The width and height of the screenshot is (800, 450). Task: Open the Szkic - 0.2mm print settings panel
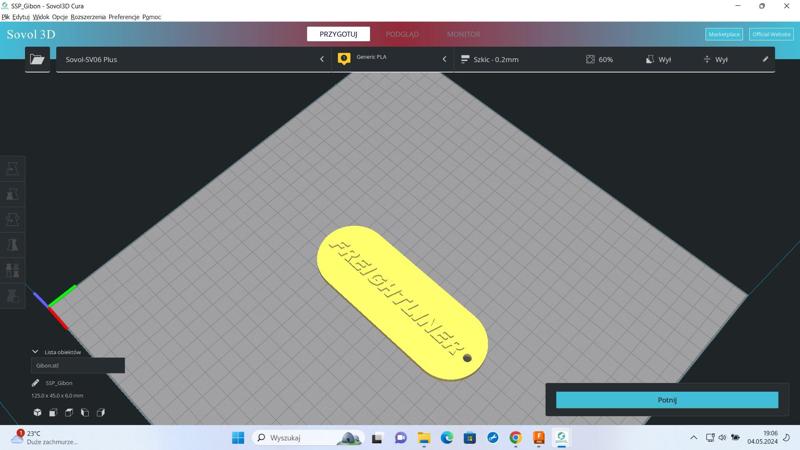614,59
